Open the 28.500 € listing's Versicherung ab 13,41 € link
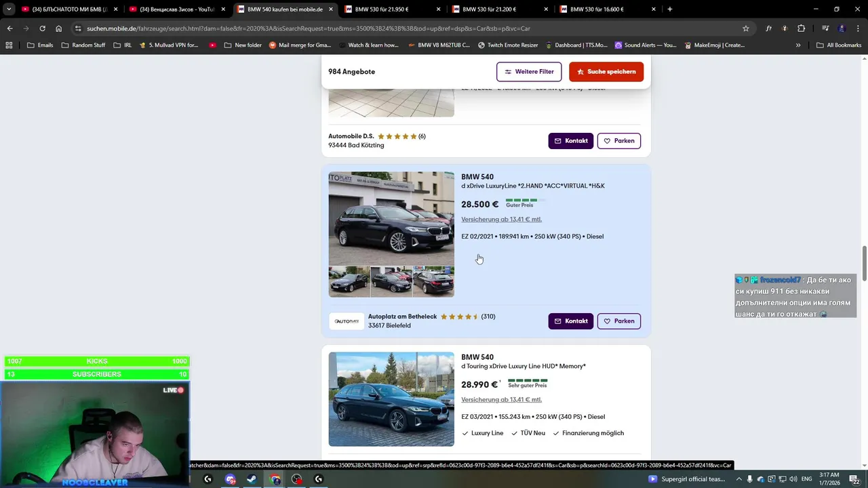The width and height of the screenshot is (868, 488). [x=501, y=220]
